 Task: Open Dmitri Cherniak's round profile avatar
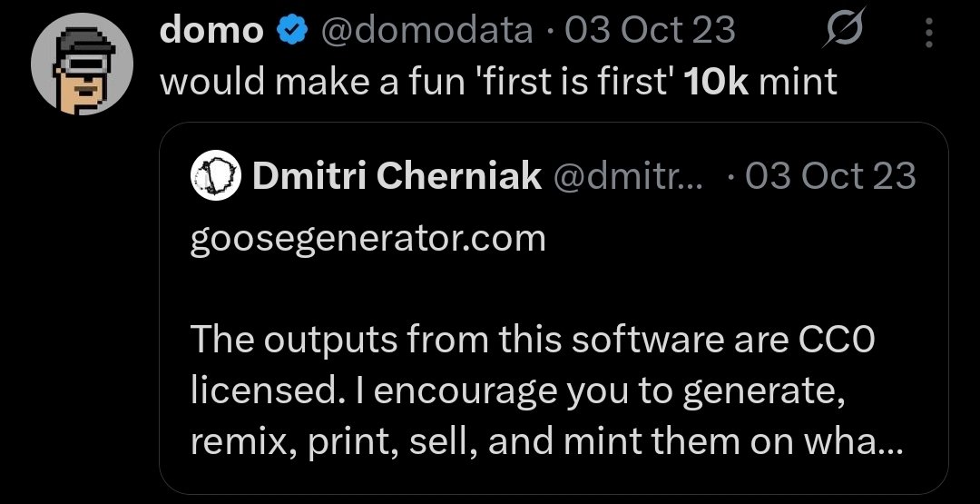click(216, 175)
